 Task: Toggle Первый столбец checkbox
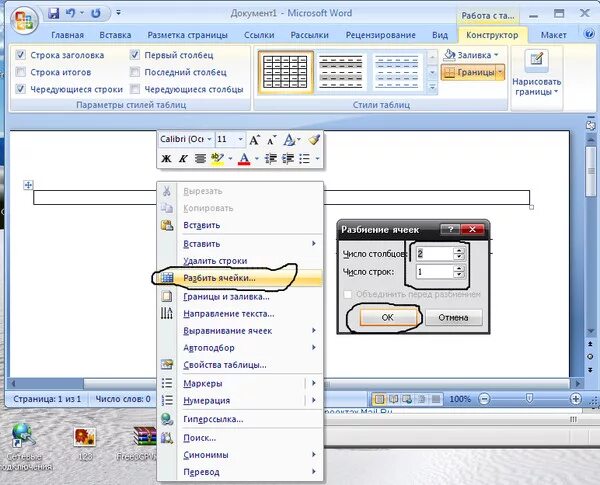click(x=135, y=55)
